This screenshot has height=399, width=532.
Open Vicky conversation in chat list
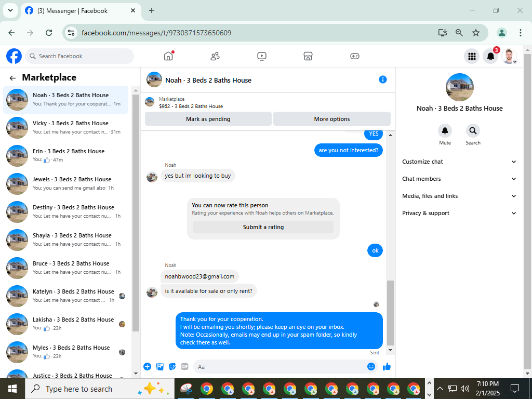coord(66,128)
